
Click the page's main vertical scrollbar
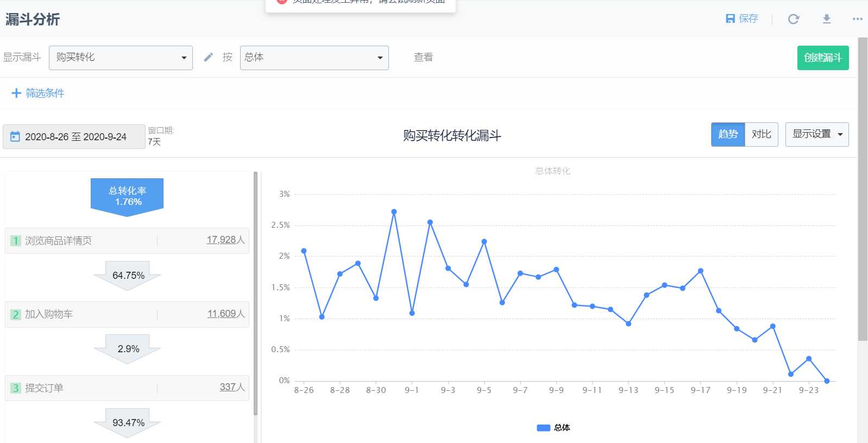(x=863, y=189)
